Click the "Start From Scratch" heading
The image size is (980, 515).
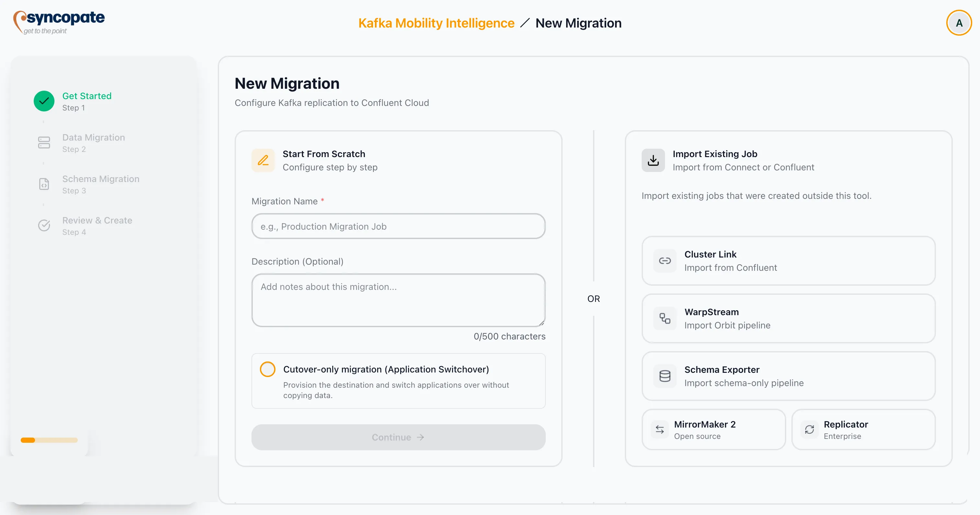(x=324, y=154)
